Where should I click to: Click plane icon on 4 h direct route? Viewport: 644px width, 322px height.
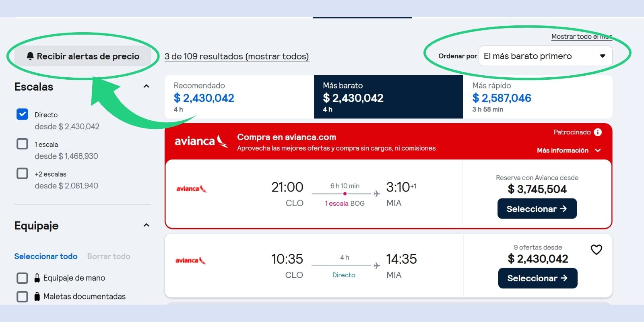point(377,266)
